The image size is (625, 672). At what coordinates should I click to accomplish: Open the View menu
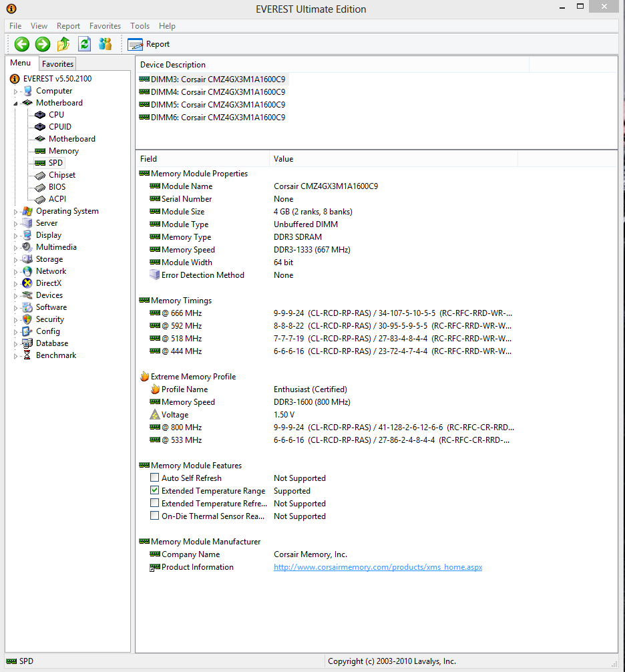39,26
